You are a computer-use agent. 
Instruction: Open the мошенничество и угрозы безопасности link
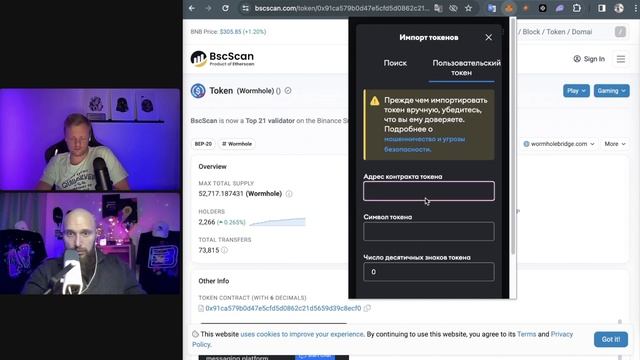tap(424, 144)
